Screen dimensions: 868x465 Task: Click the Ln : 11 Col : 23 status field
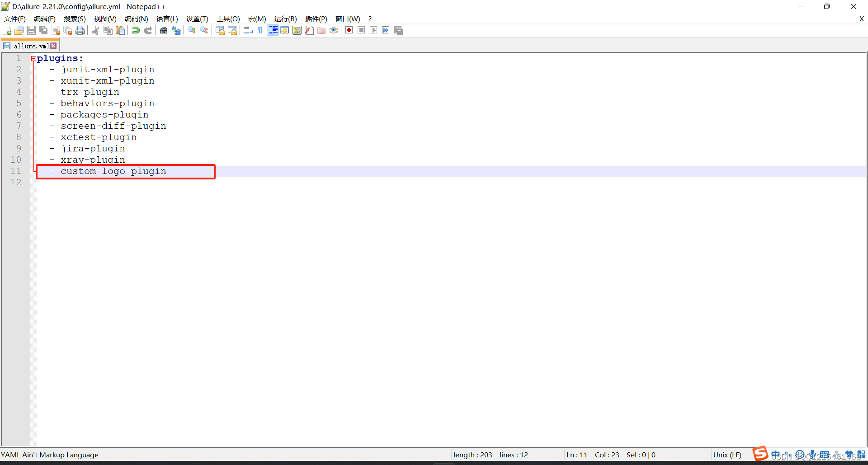(593, 455)
